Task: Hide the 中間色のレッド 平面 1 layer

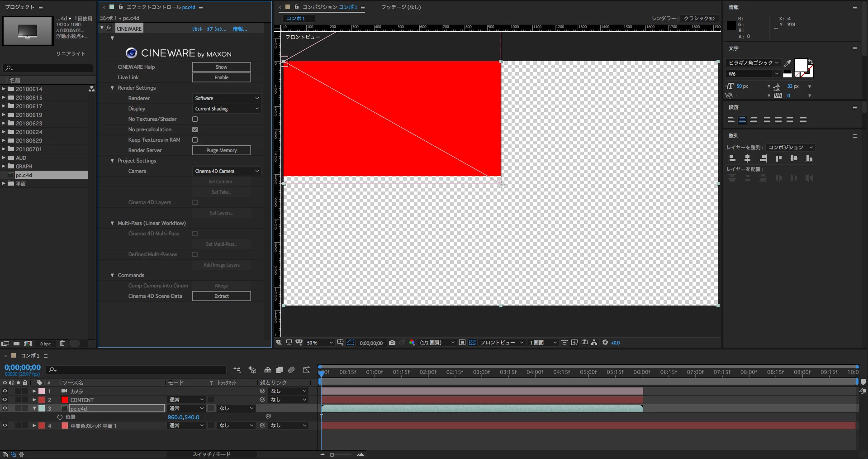Action: pyautogui.click(x=5, y=426)
